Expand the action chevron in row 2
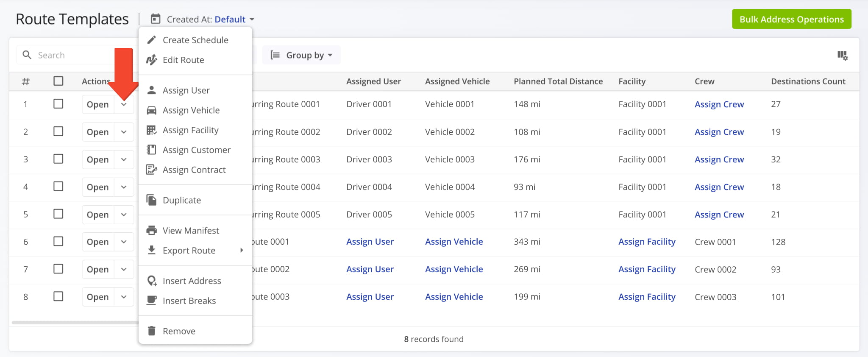 (124, 132)
